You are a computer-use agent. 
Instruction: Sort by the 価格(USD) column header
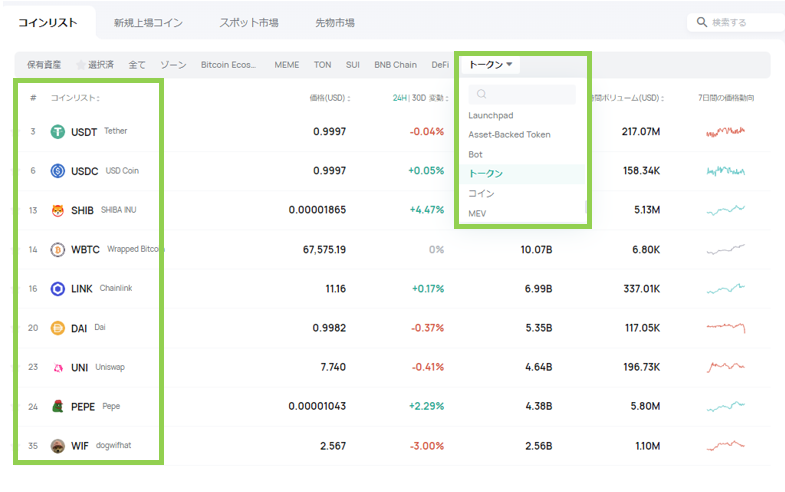coord(329,98)
